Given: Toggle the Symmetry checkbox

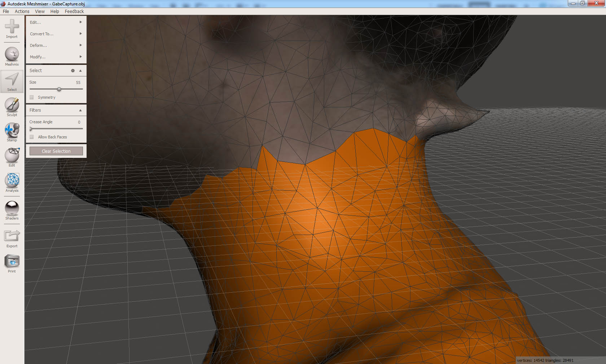Looking at the screenshot, I should (x=32, y=97).
